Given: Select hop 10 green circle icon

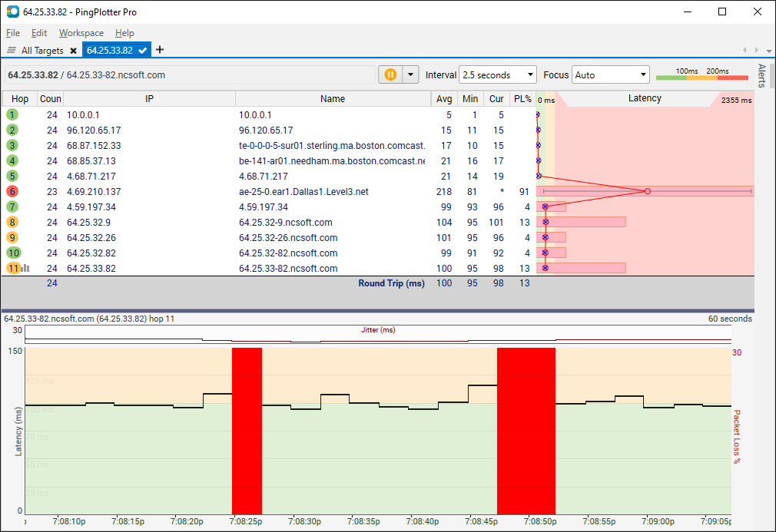Looking at the screenshot, I should pyautogui.click(x=13, y=253).
